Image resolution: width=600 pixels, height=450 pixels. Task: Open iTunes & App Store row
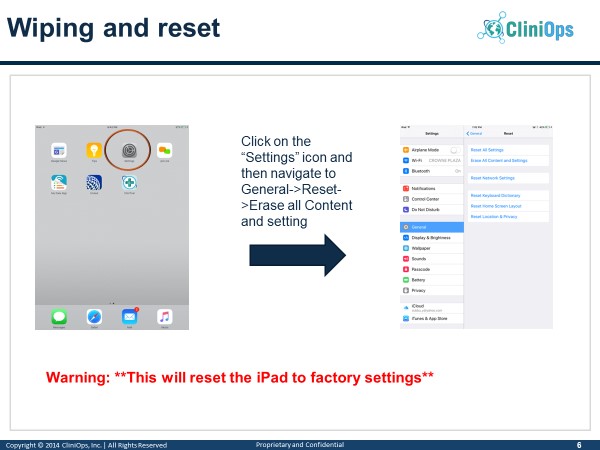tap(432, 318)
